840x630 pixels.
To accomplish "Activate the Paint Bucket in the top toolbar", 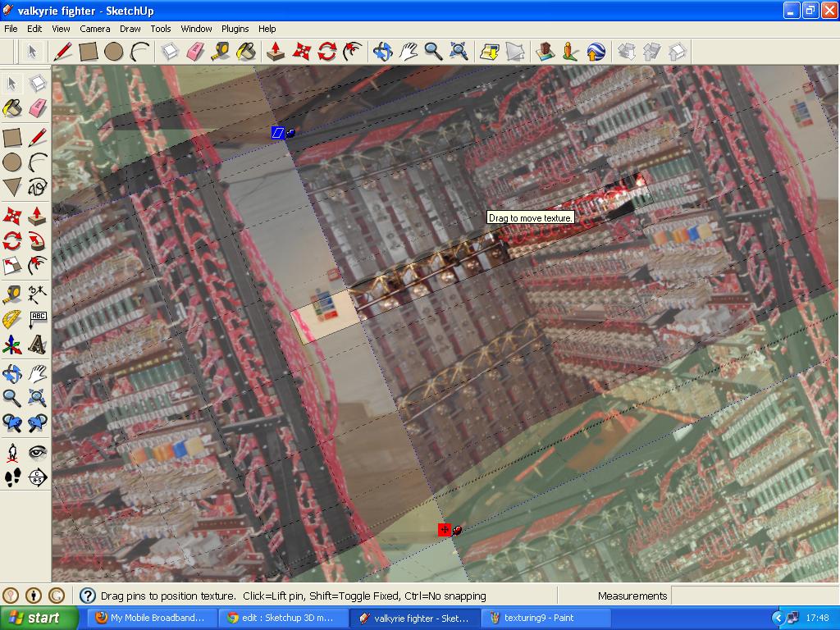I will pos(246,52).
